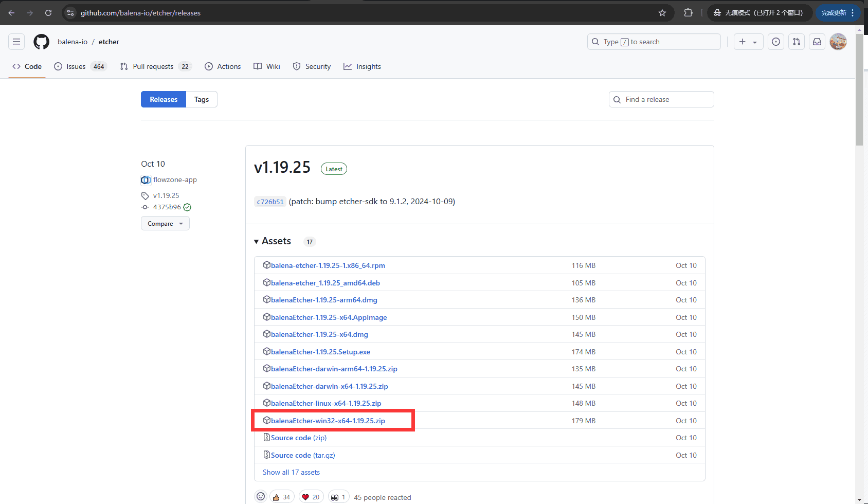Open commit 4375b96 link
The width and height of the screenshot is (868, 504).
[x=167, y=207]
